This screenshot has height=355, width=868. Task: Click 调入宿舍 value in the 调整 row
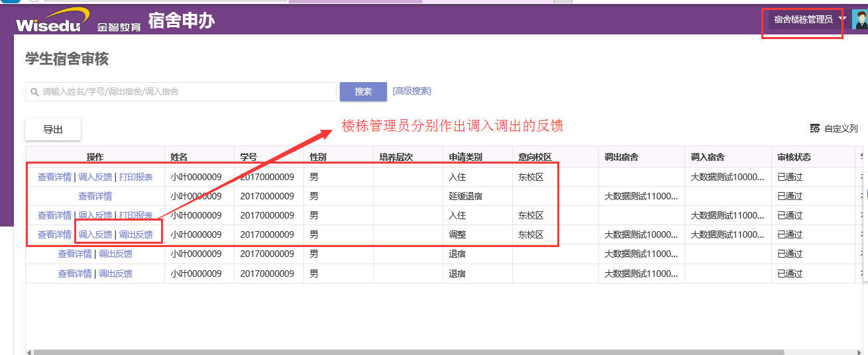coord(728,234)
